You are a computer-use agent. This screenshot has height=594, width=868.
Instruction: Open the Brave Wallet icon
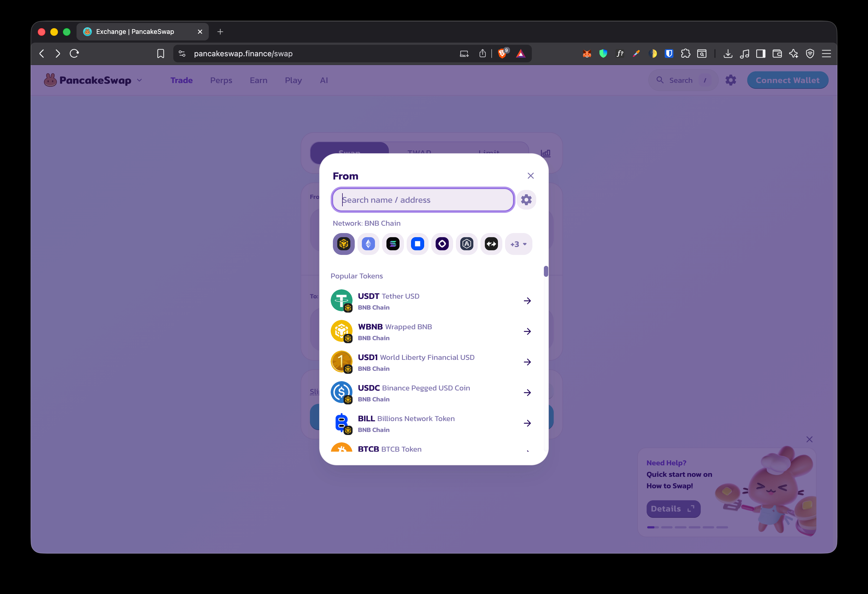coord(777,54)
